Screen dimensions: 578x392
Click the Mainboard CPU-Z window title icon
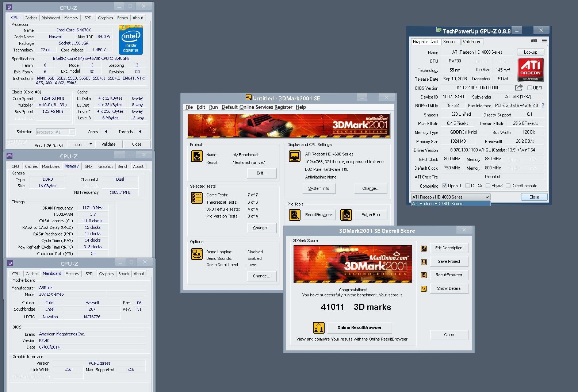coord(10,263)
